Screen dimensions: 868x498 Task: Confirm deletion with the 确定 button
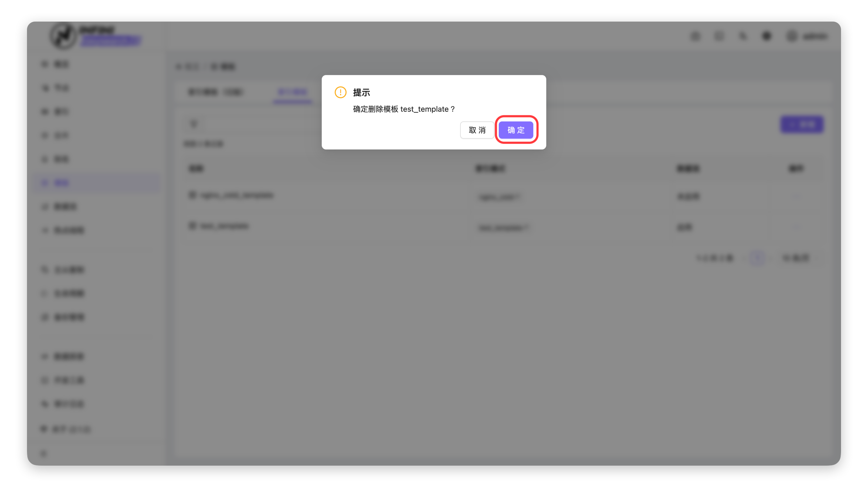(x=516, y=130)
